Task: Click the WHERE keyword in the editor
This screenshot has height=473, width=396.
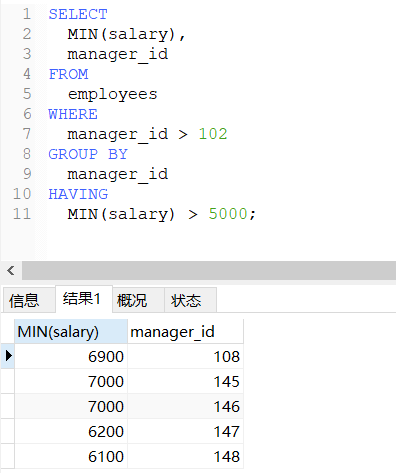Action: click(x=73, y=114)
